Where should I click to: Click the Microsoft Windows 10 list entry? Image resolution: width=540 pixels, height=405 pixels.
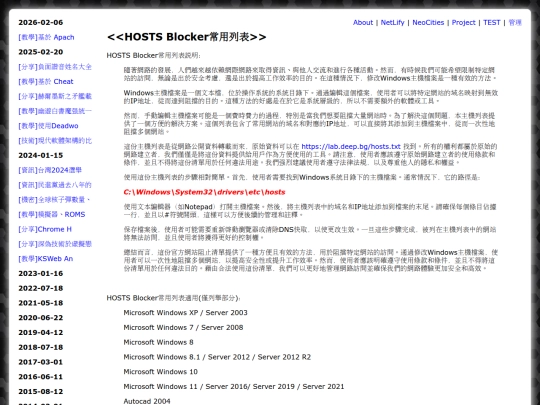tap(160, 372)
